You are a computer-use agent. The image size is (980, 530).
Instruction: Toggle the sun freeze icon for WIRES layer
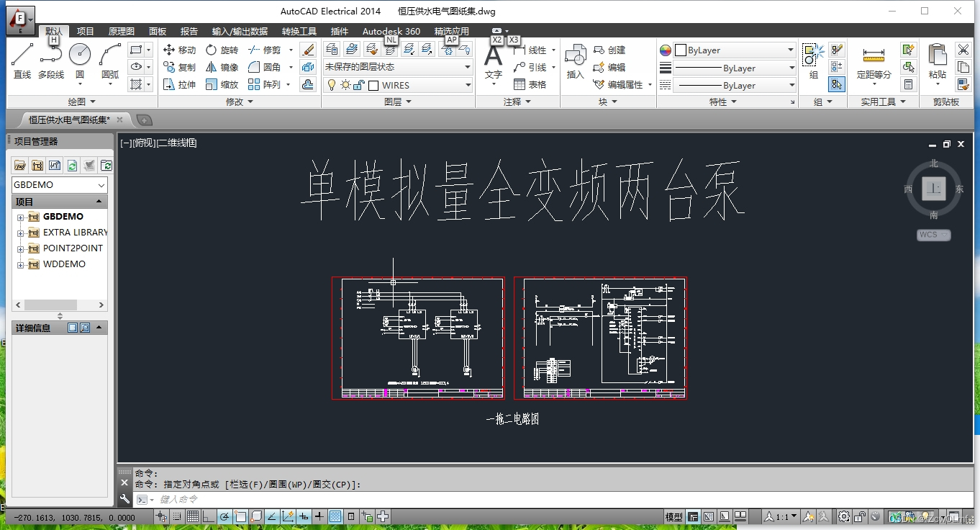(345, 85)
